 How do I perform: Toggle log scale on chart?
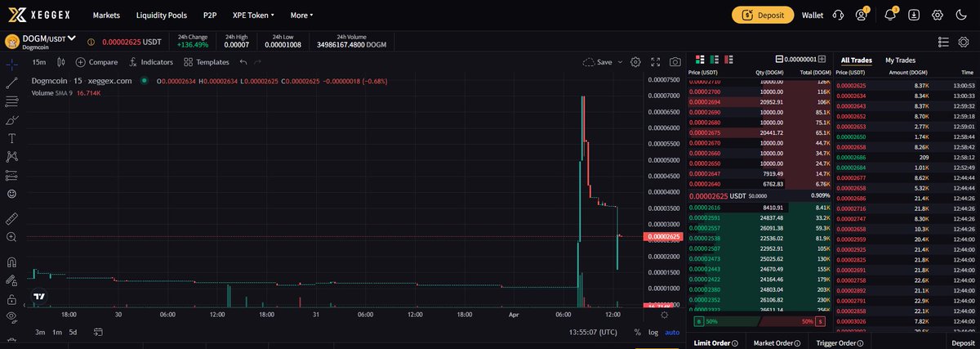(653, 332)
